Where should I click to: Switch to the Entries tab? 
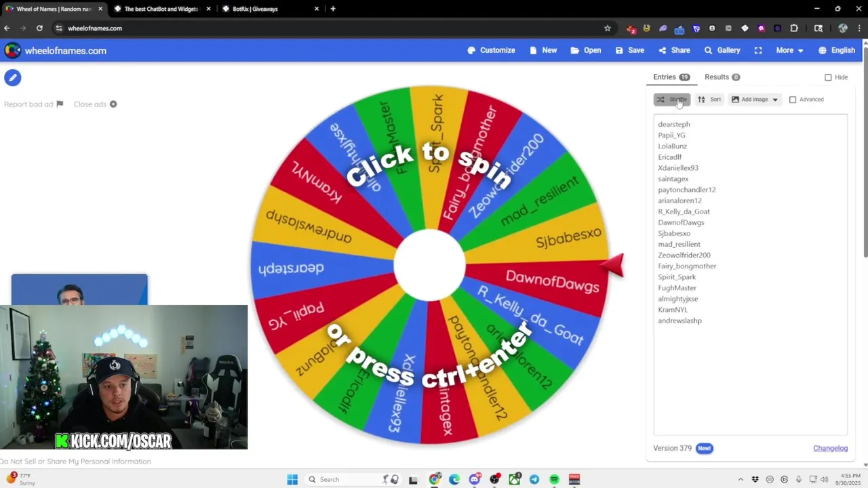click(671, 77)
